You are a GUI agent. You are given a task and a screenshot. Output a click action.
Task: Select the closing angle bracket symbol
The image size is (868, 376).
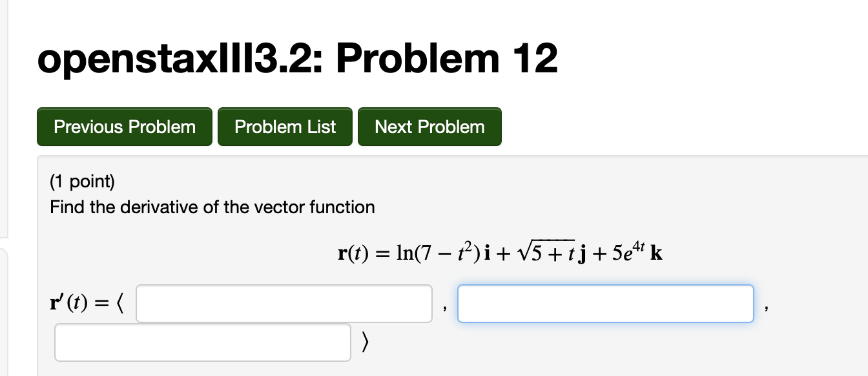point(364,342)
